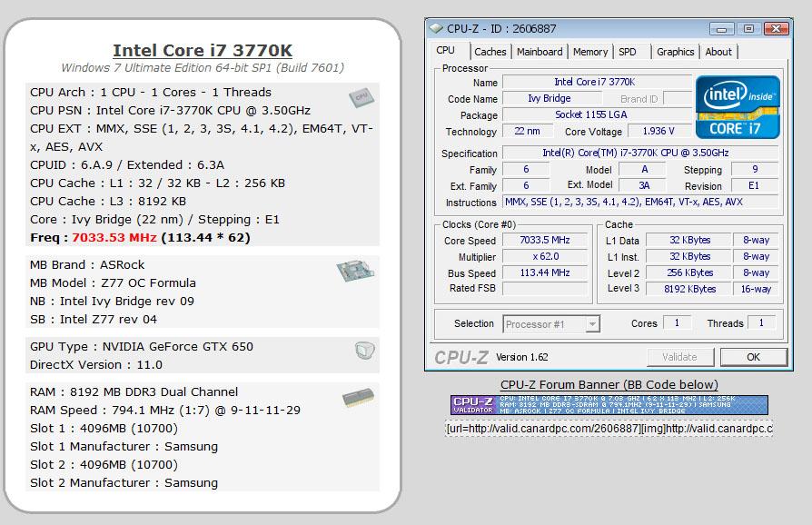This screenshot has width=812, height=525.
Task: Click the CPU-Z title bar icon
Action: click(437, 28)
